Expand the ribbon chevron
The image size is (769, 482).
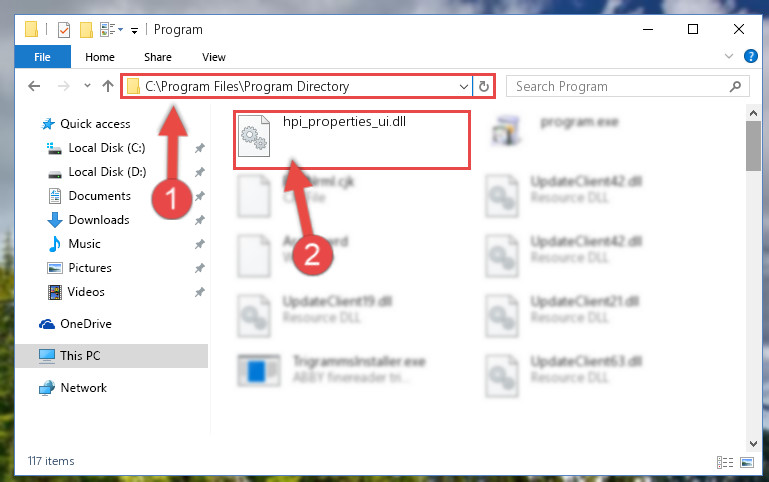tap(729, 56)
